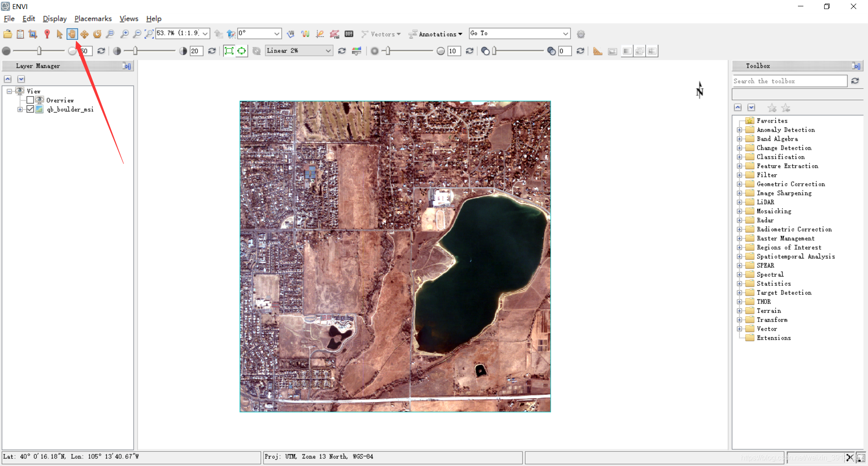
Task: Open file with the folder icon
Action: 8,34
